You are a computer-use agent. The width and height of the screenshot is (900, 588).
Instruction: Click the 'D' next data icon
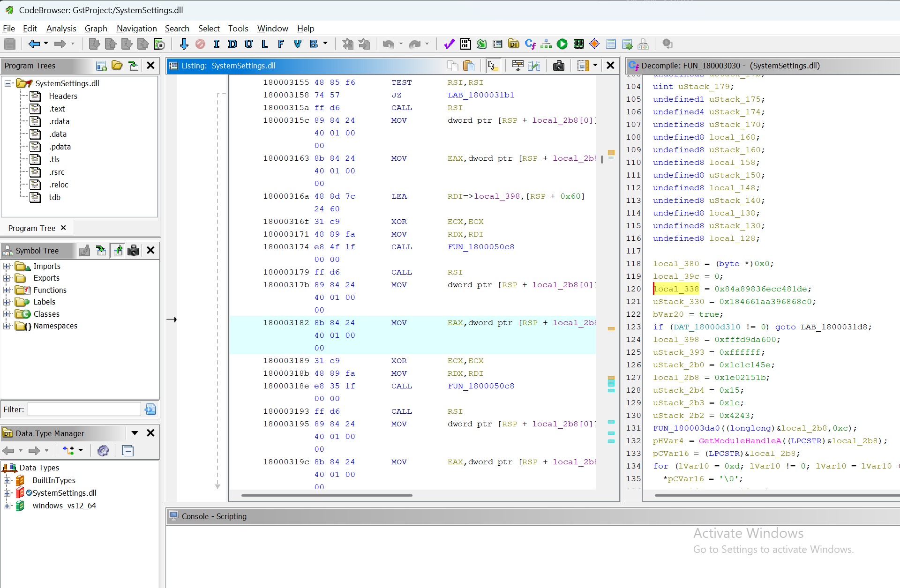pos(232,44)
